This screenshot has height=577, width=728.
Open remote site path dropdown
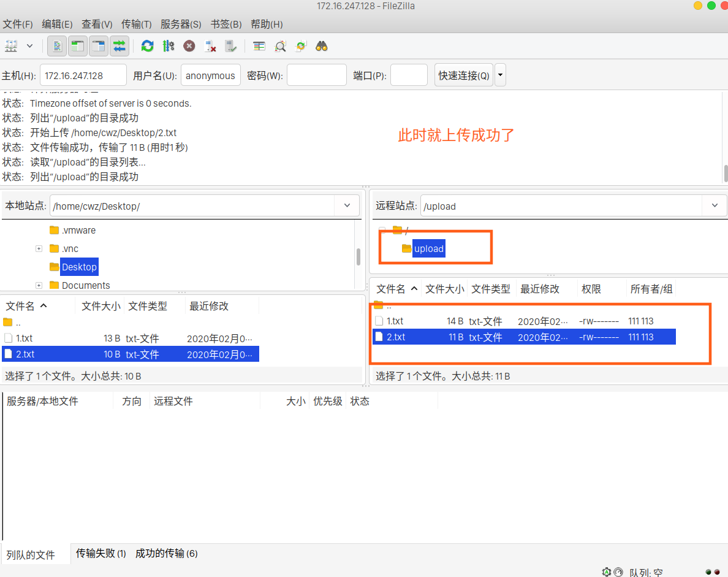pyautogui.click(x=715, y=205)
